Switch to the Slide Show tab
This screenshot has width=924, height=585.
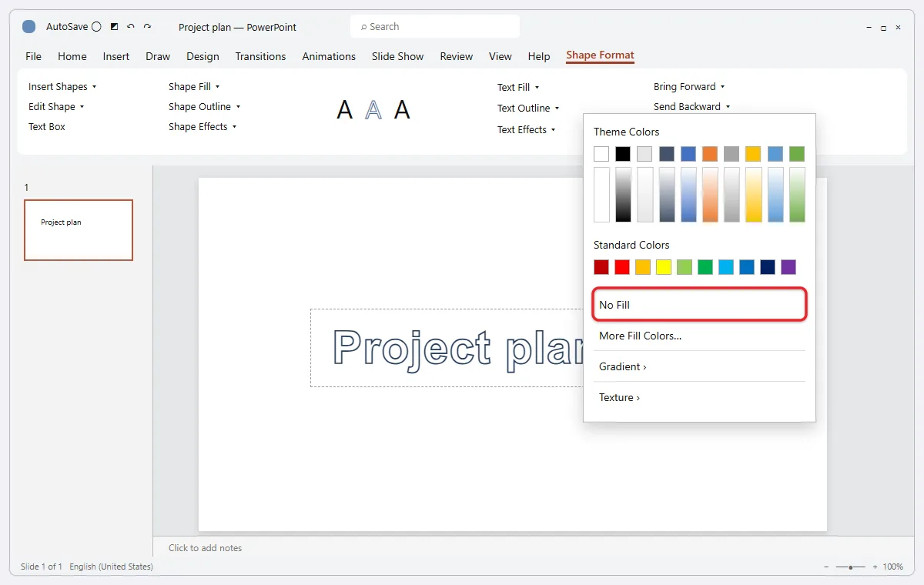pyautogui.click(x=397, y=56)
